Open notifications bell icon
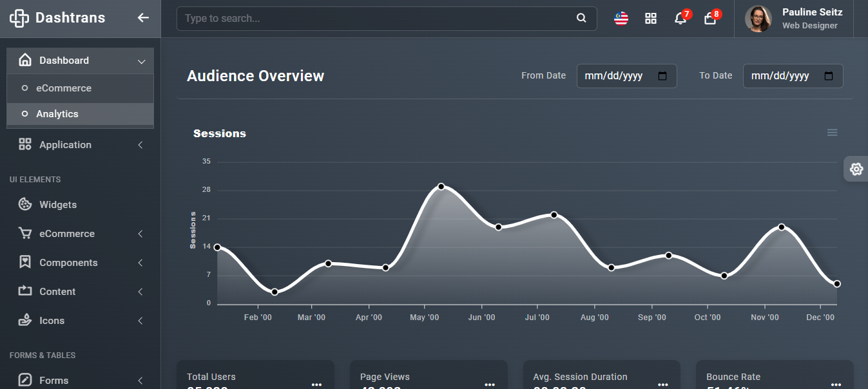 click(x=680, y=19)
